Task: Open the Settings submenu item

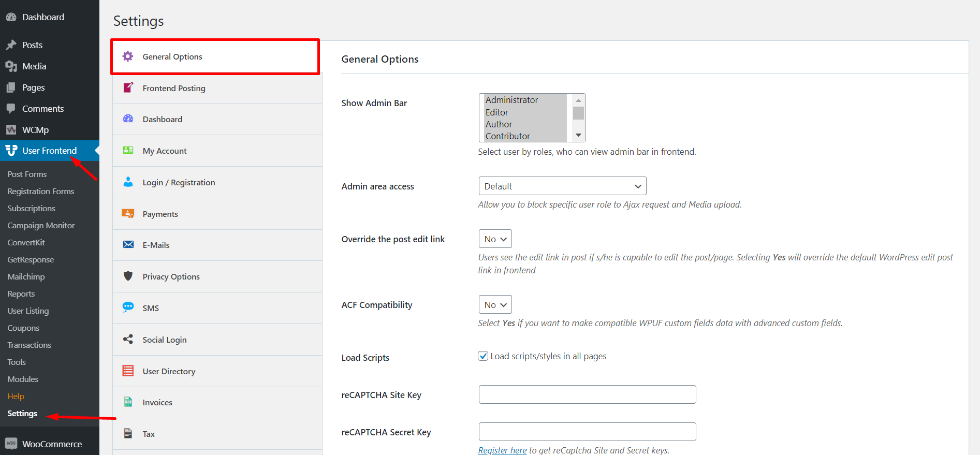Action: (22, 414)
